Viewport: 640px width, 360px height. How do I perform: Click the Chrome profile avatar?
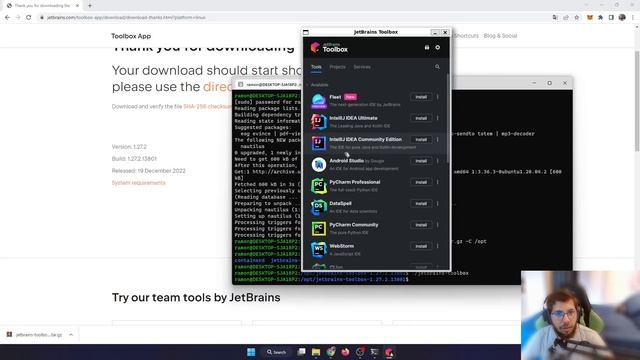(622, 18)
